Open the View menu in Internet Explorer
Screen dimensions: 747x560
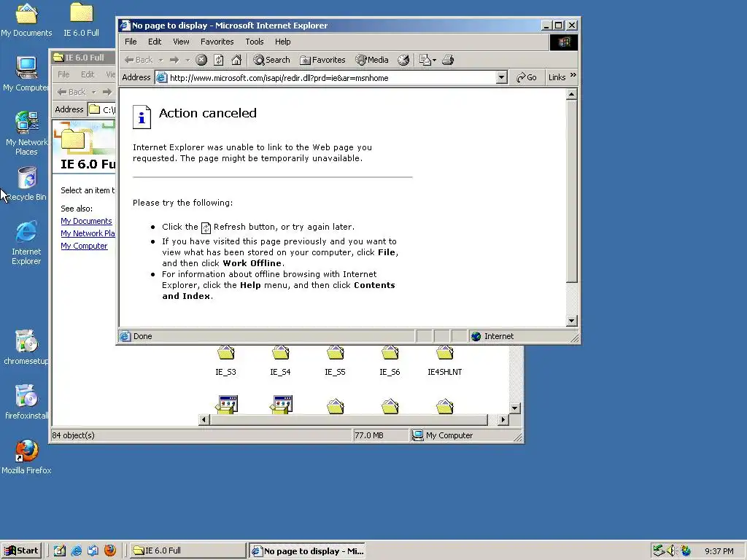[x=181, y=42]
